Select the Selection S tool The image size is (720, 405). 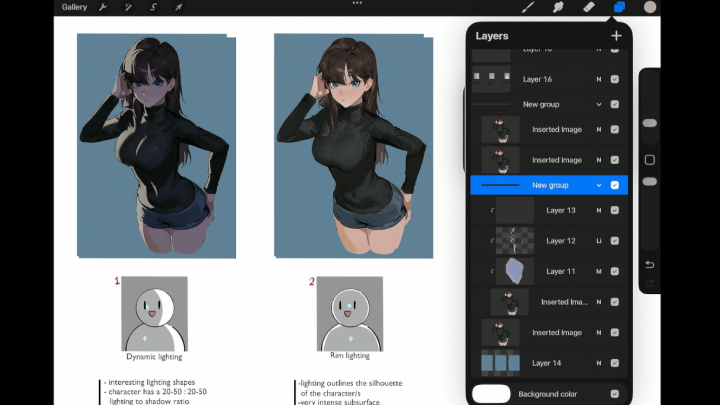point(153,7)
